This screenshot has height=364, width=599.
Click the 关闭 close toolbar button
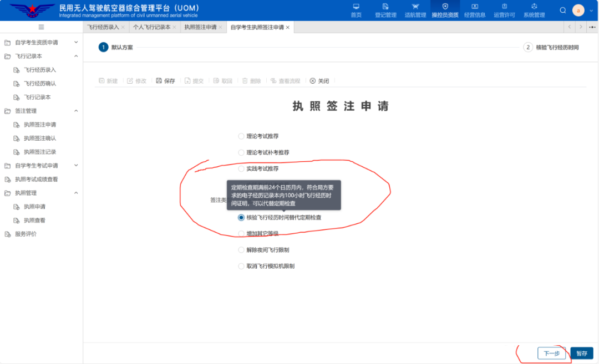tap(319, 81)
